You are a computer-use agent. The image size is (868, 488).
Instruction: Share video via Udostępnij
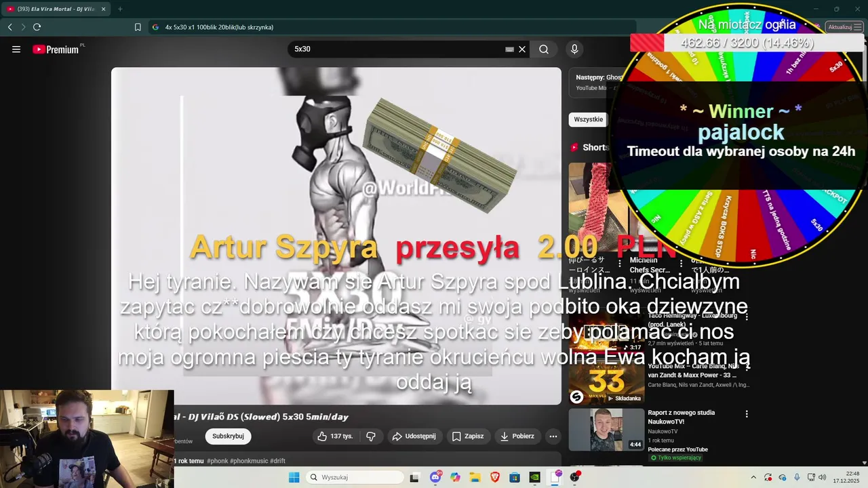point(414,436)
